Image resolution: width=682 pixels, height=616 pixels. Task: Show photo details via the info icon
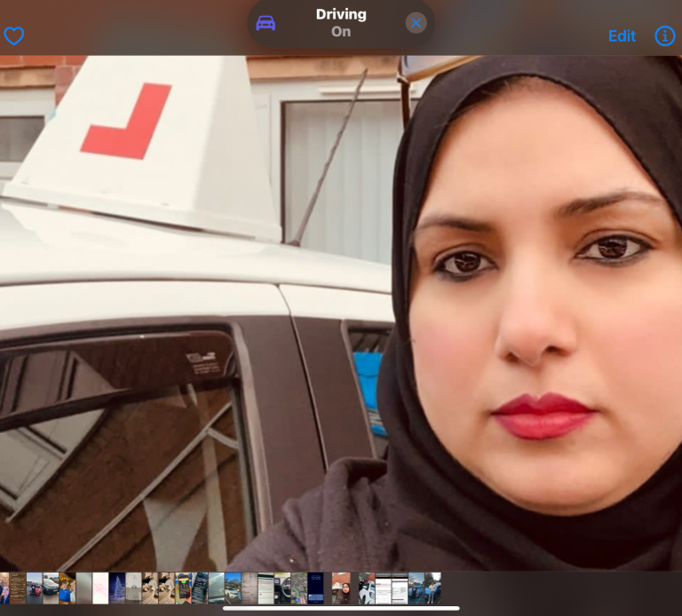664,36
